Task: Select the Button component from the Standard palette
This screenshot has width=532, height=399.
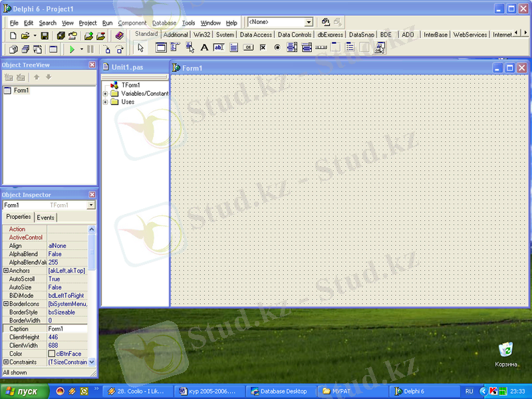Action: [248, 47]
